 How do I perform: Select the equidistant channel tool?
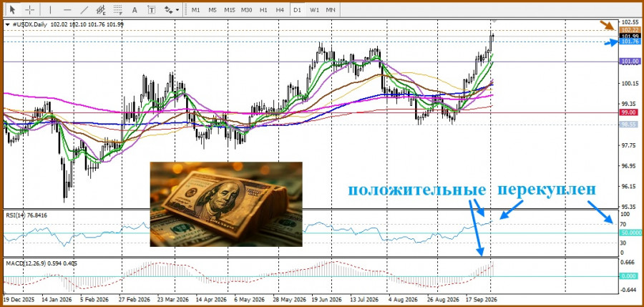pos(101,9)
